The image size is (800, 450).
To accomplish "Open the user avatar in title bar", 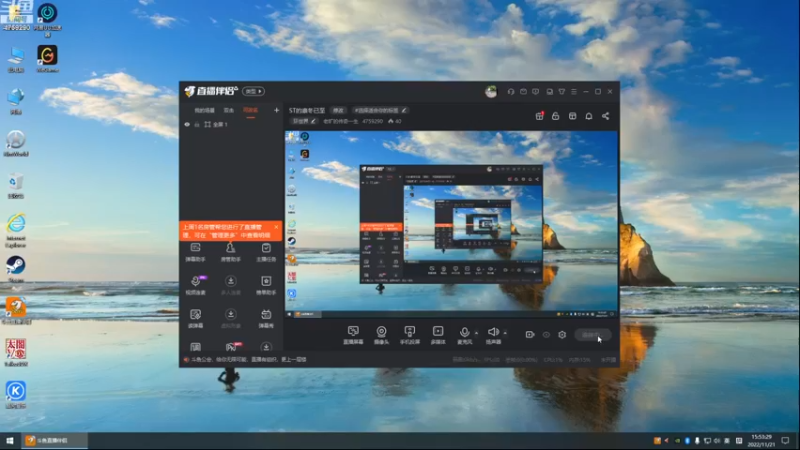I will point(491,91).
